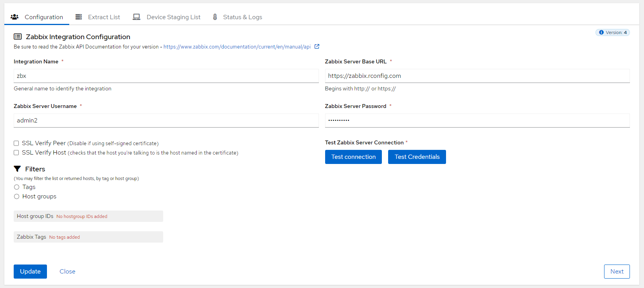Click the 'Begins with http:// or https://' hint
The width and height of the screenshot is (644, 288).
[360, 89]
